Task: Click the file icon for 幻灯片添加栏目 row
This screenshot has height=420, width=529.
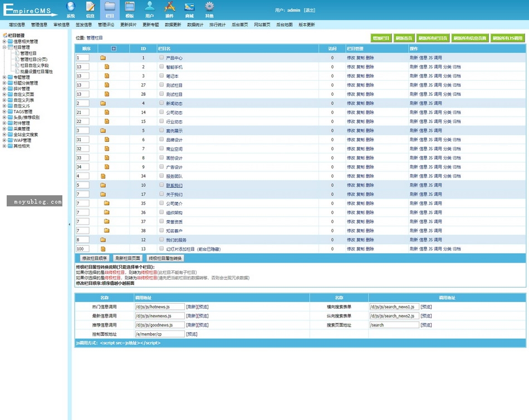Action: tap(103, 249)
